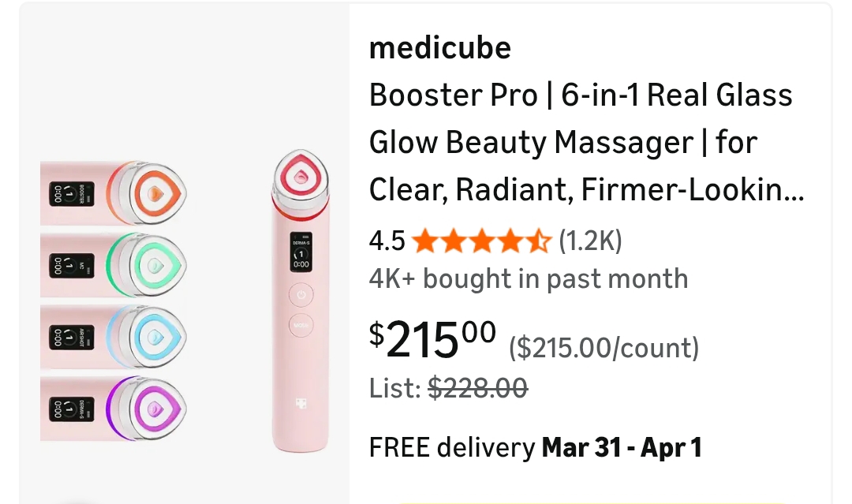852x504 pixels.
Task: Open the (1.2K) reviews count
Action: pyautogui.click(x=590, y=241)
